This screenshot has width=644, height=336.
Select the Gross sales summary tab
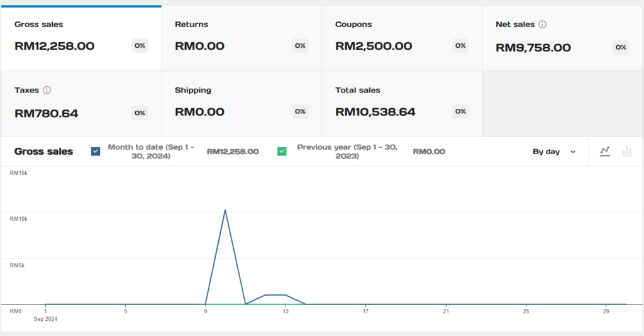coord(81,38)
